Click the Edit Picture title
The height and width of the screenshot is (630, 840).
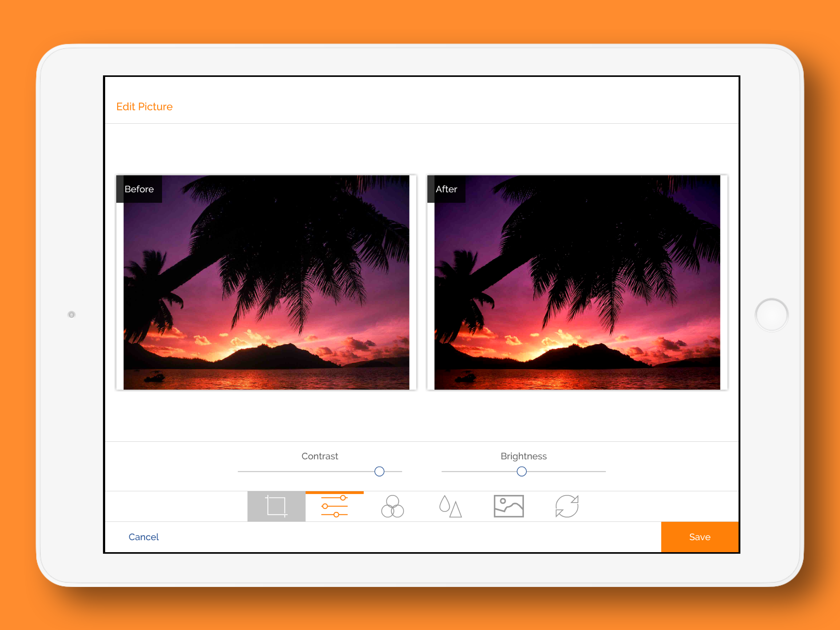click(144, 107)
